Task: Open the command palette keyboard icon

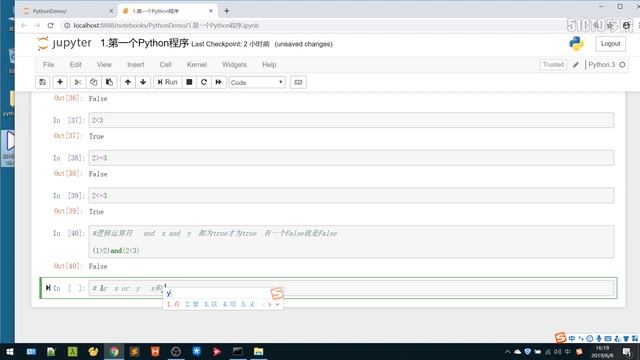Action: (x=298, y=82)
